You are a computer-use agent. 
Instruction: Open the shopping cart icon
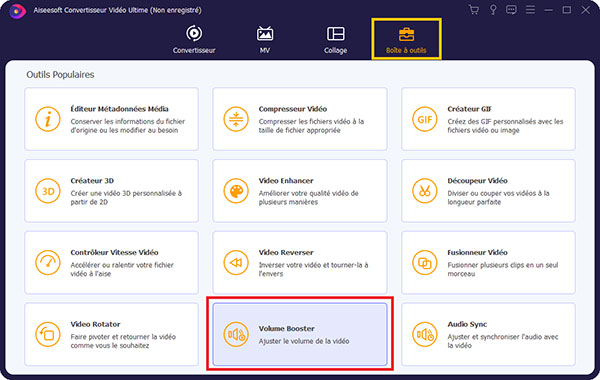(474, 10)
